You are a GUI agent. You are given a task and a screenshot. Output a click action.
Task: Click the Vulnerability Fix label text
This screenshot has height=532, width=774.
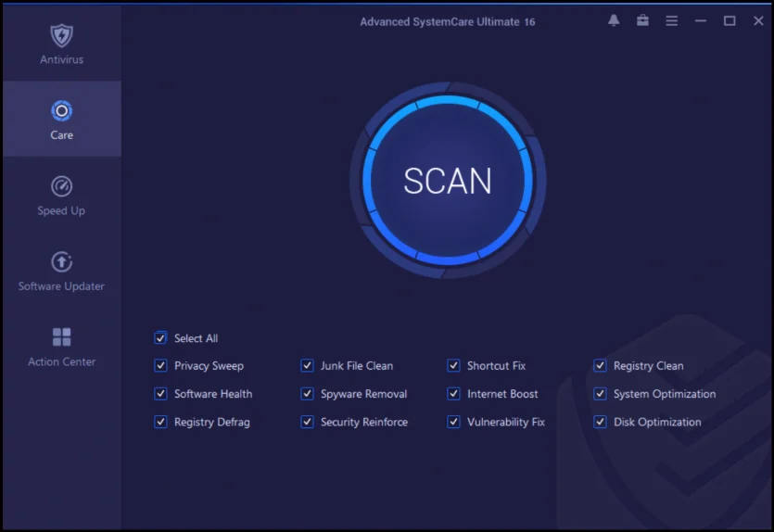tap(506, 423)
